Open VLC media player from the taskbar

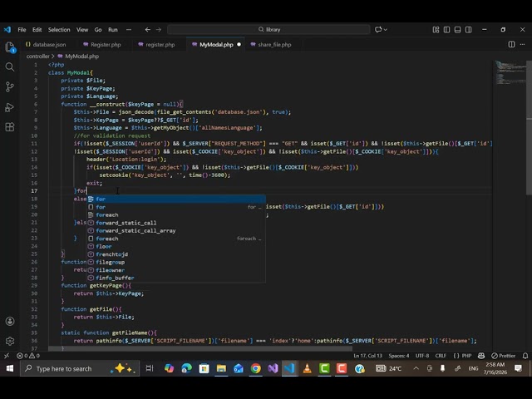pos(307,368)
